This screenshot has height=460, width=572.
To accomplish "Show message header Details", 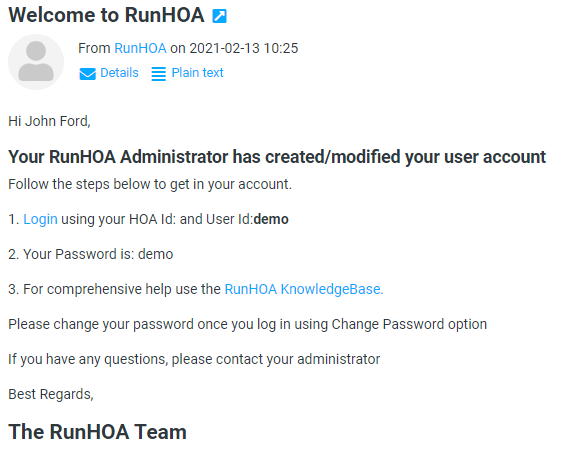I will pyautogui.click(x=119, y=73).
